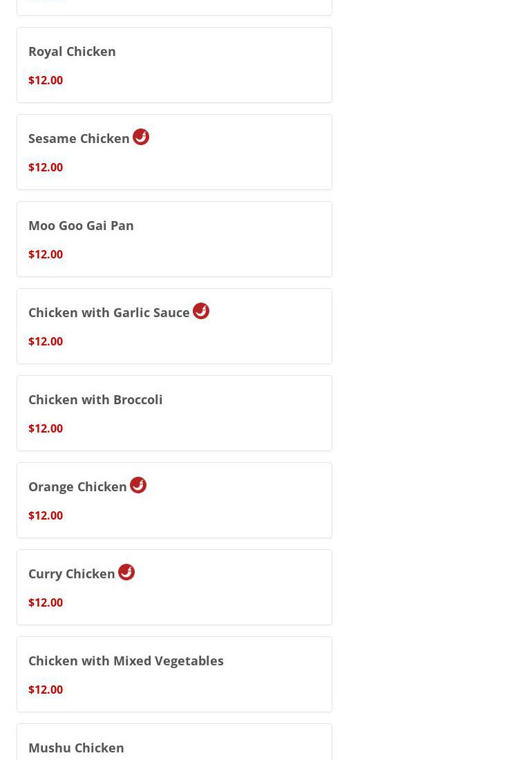532x760 pixels.
Task: Choose Chicken with Garlic Sauce title
Action: (108, 313)
